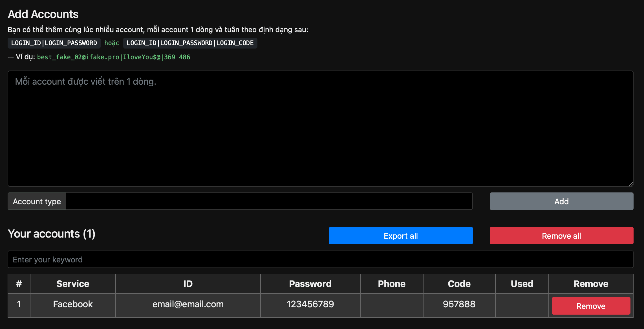The image size is (644, 329).
Task: Open the Account type selector field
Action: (269, 201)
